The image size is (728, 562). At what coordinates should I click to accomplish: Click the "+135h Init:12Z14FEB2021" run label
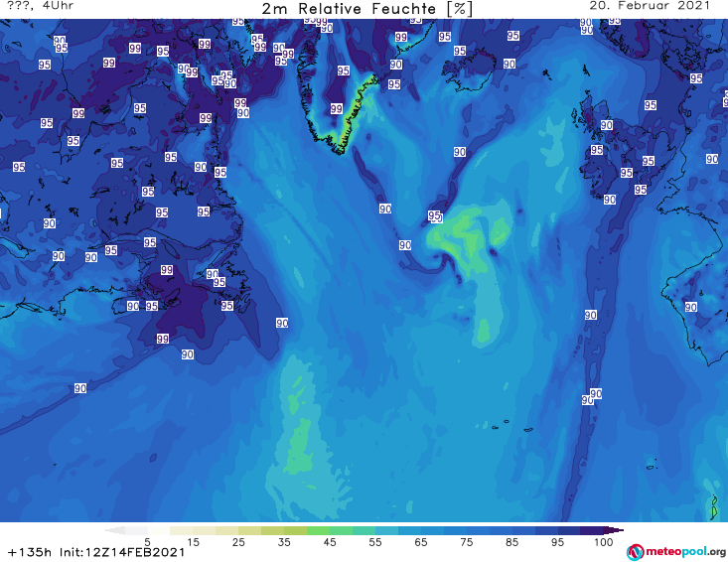coord(96,552)
